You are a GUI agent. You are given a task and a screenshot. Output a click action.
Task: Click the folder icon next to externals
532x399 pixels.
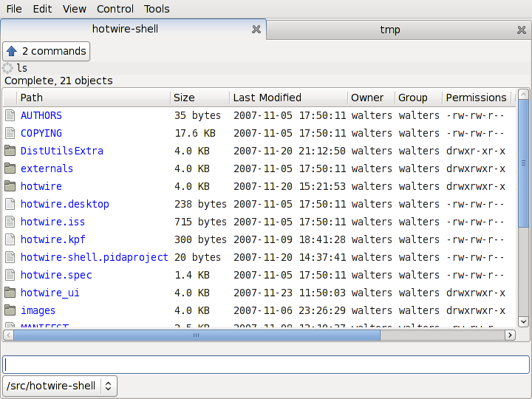(x=10, y=168)
